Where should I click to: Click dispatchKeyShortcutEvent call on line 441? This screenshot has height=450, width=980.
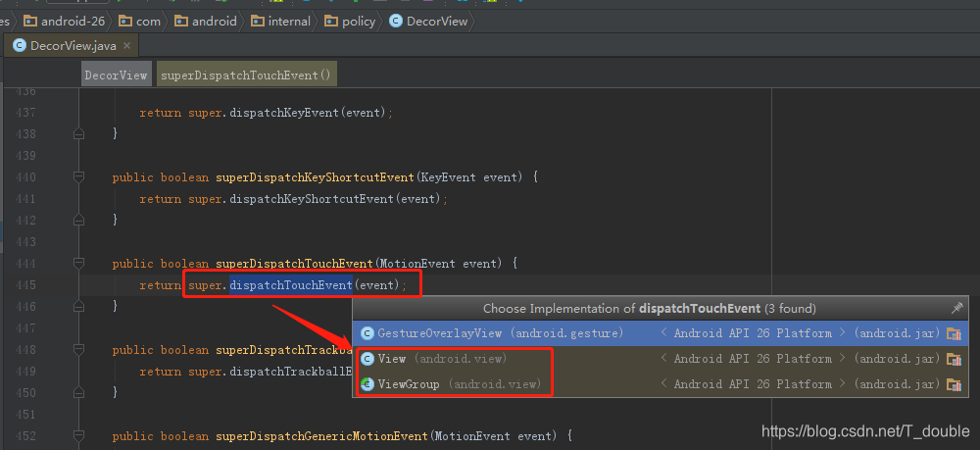(x=312, y=199)
